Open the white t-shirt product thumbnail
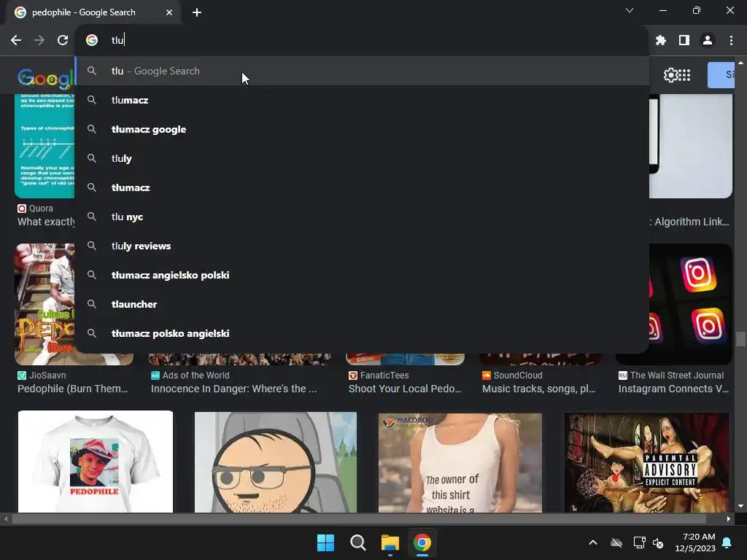 point(96,462)
